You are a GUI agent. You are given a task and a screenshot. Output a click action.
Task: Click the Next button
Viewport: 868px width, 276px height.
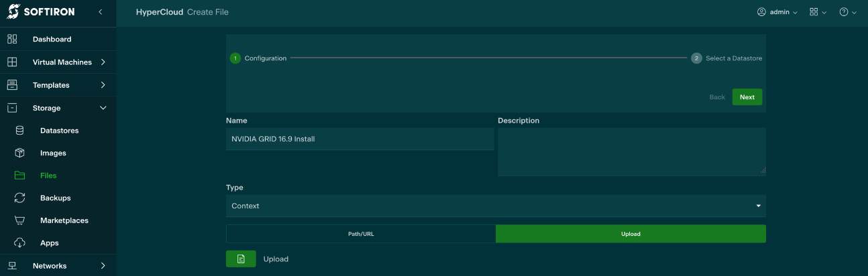point(747,97)
